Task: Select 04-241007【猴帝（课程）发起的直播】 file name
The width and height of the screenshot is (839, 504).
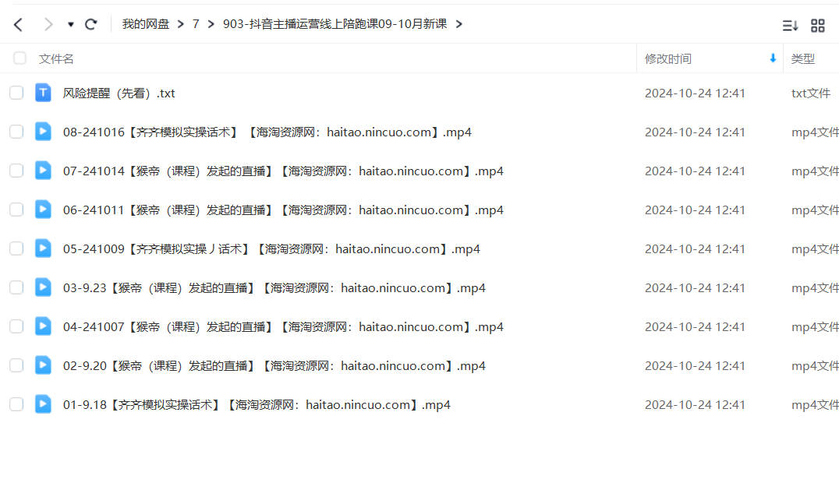Action: [283, 327]
